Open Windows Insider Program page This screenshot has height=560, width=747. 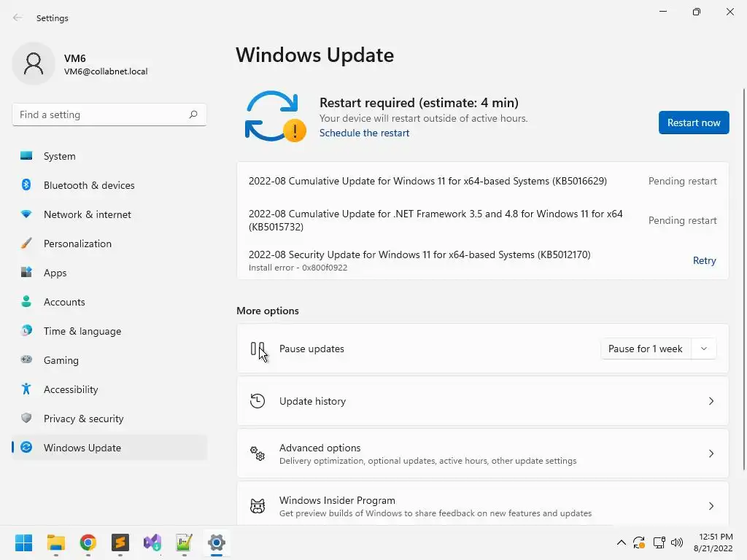[x=483, y=504]
